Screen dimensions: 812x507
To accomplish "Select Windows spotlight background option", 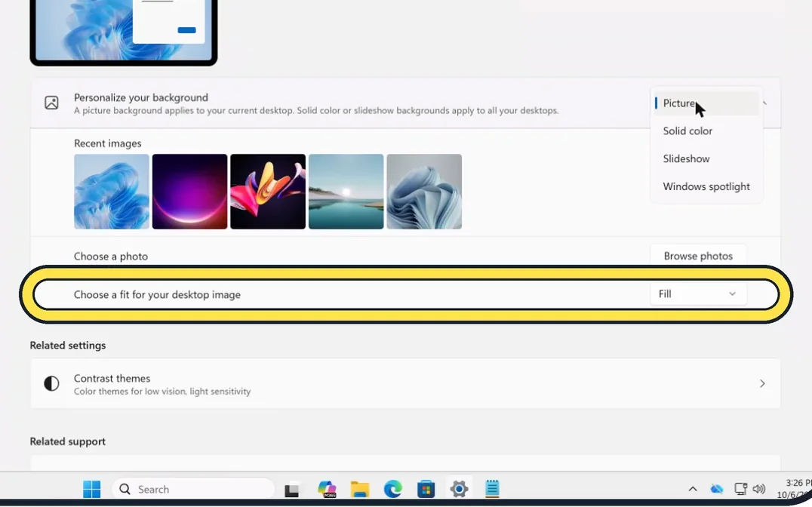I will point(706,186).
